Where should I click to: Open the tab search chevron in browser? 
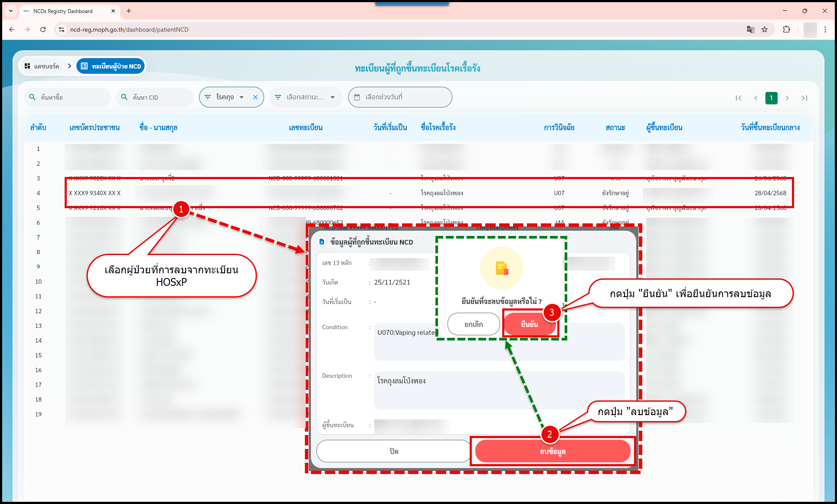pos(10,11)
